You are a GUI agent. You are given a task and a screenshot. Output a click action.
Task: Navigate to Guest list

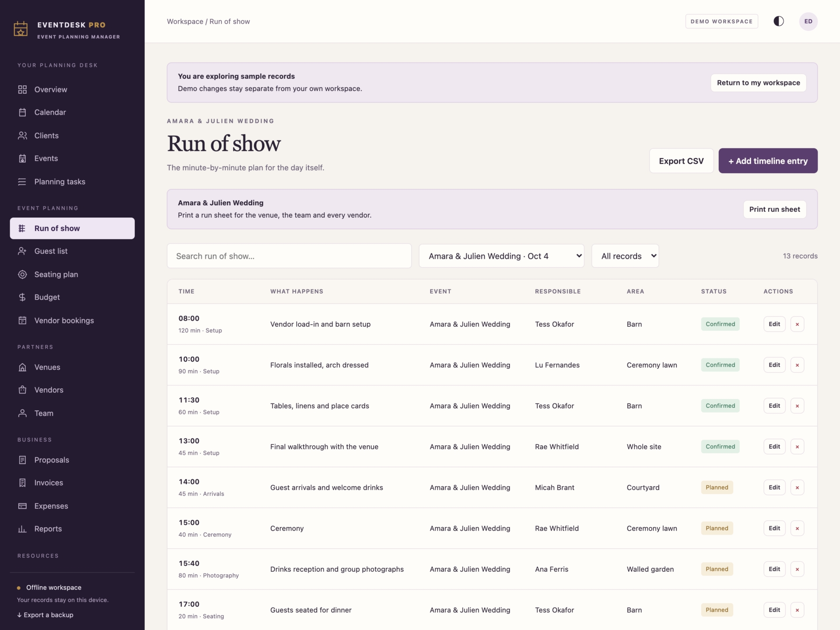(72, 251)
